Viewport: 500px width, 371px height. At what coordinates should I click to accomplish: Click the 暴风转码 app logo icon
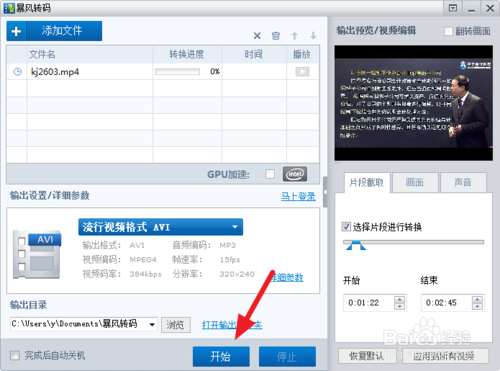click(9, 8)
